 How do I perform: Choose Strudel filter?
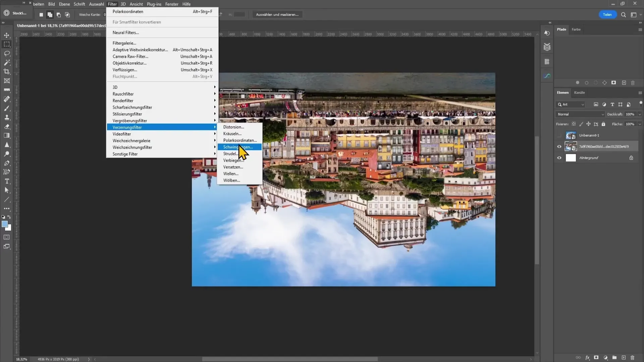(239, 154)
